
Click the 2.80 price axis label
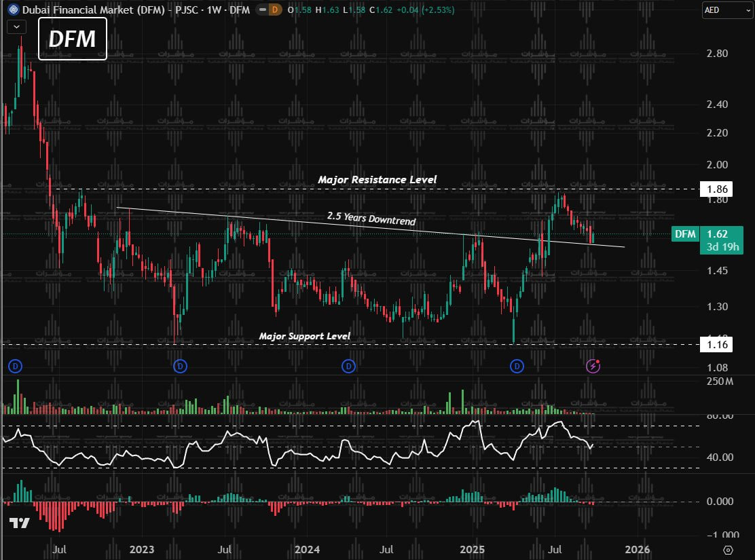(x=717, y=54)
